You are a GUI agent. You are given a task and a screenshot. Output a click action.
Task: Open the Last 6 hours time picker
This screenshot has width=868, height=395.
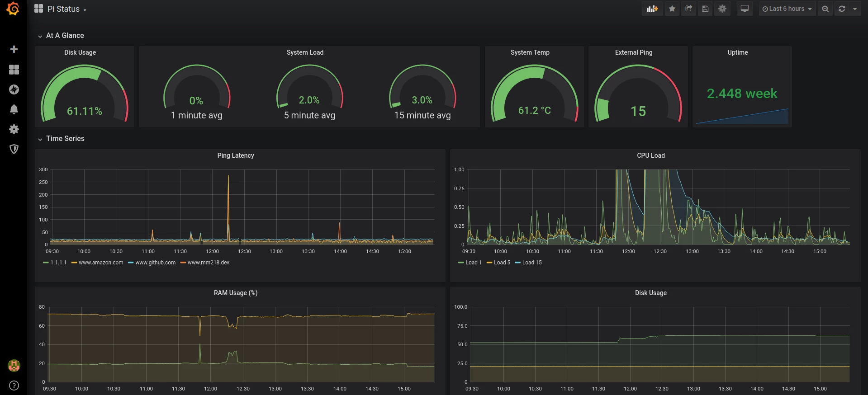[787, 9]
